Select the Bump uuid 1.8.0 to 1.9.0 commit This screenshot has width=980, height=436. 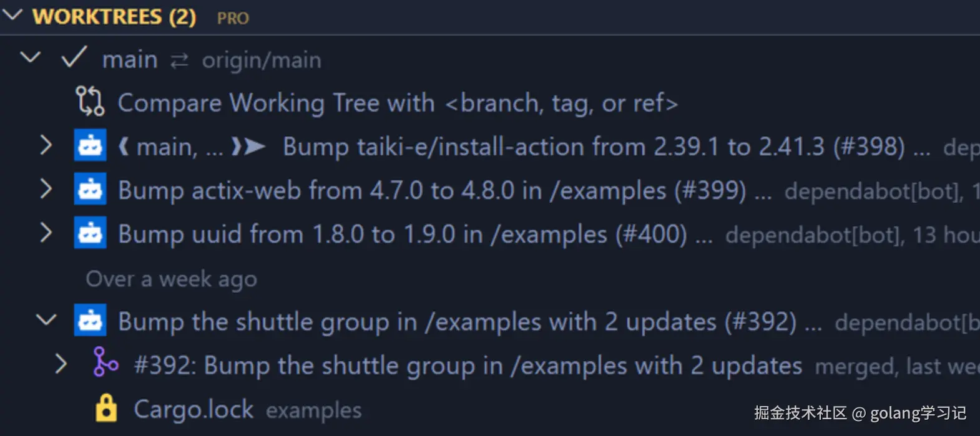click(402, 235)
